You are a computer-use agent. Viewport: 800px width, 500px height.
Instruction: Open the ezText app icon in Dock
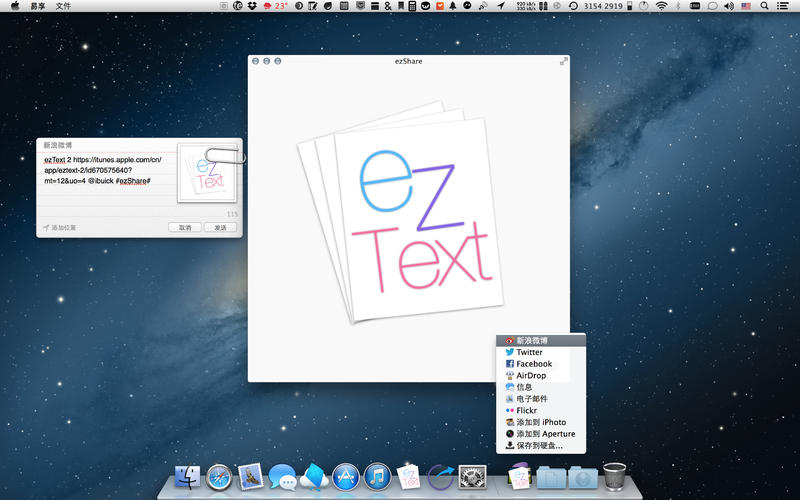(x=409, y=477)
